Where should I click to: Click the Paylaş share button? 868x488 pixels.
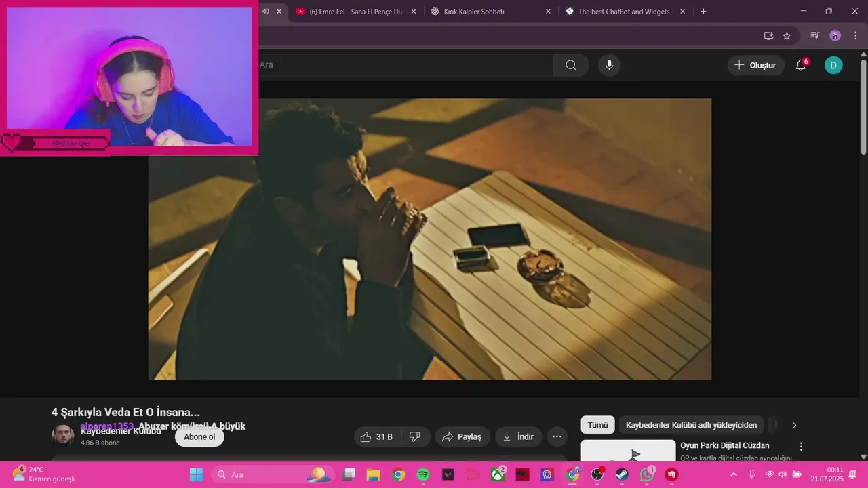462,437
